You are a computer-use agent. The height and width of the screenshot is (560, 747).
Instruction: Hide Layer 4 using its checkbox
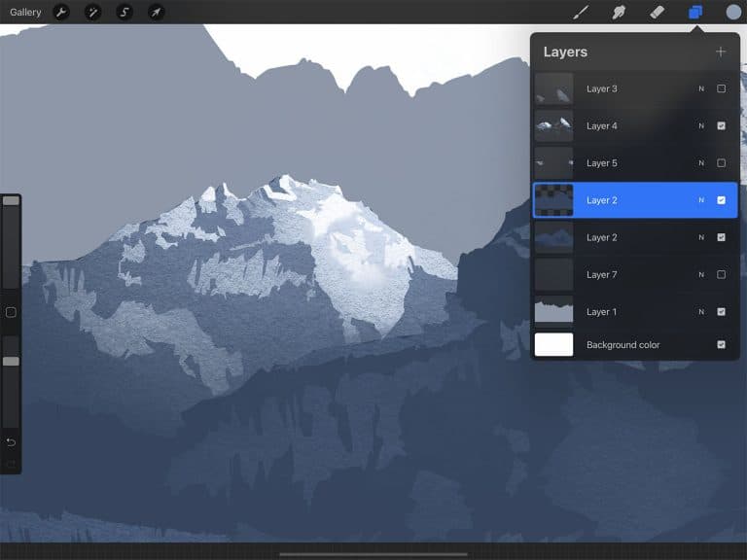coord(722,125)
